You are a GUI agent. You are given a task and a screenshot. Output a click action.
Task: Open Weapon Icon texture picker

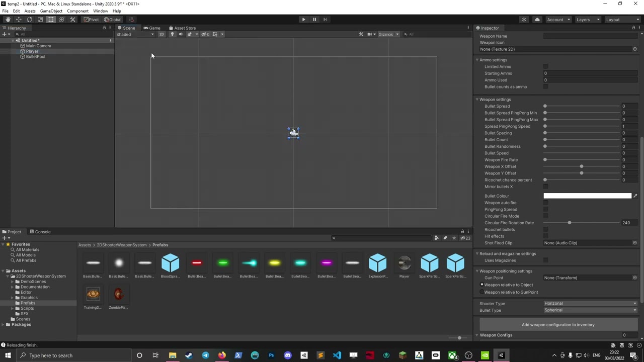click(x=635, y=49)
